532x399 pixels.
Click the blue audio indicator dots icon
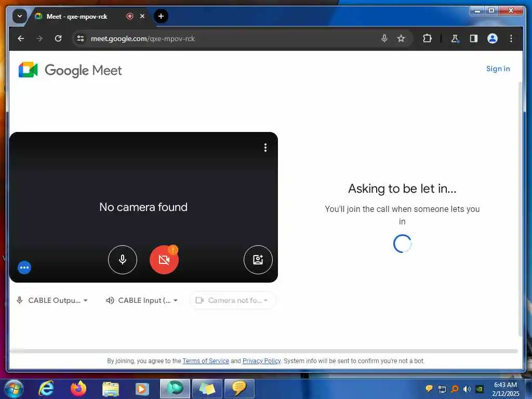tap(24, 268)
